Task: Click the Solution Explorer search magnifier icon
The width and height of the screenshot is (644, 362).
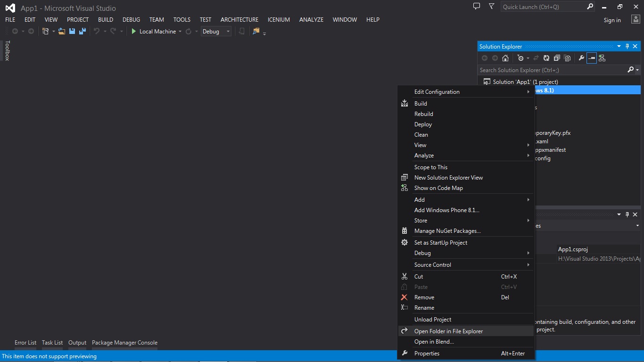Action: click(631, 70)
